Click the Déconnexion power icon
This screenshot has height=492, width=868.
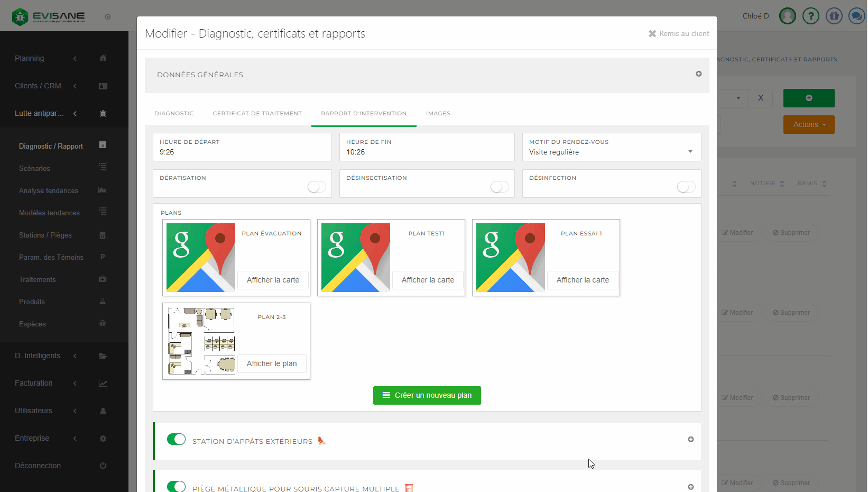(x=103, y=466)
